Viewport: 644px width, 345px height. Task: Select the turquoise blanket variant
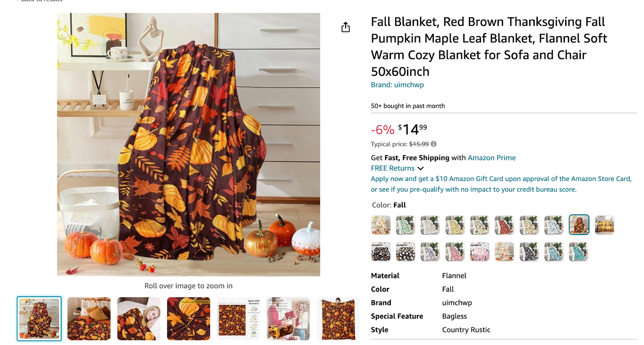click(579, 251)
